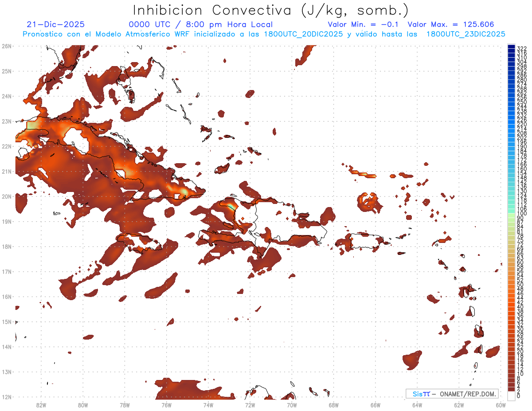Click the 'Pronostico con el Modelo Atmosferico WRF' line

tap(264, 34)
